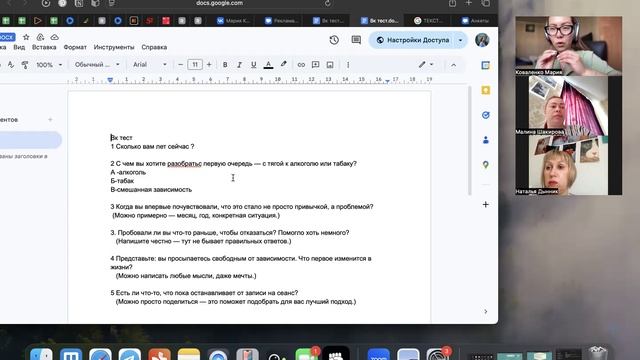
Task: Open Google Keep in side panel
Action: click(x=485, y=90)
